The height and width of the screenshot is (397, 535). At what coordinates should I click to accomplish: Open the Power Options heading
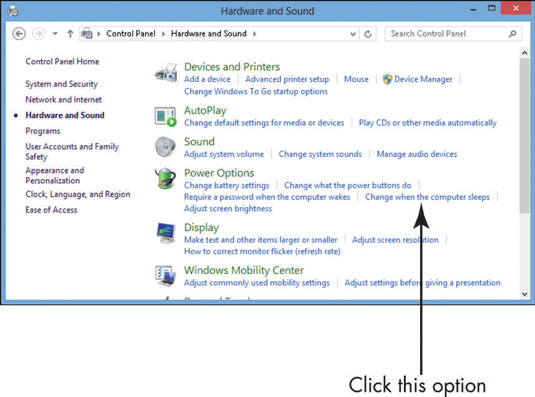coord(219,173)
